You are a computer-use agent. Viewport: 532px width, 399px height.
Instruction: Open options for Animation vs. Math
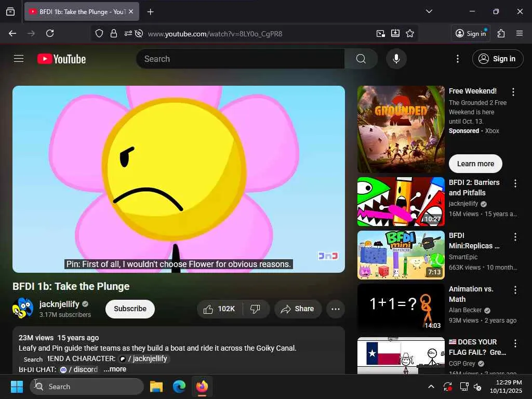[x=515, y=290]
